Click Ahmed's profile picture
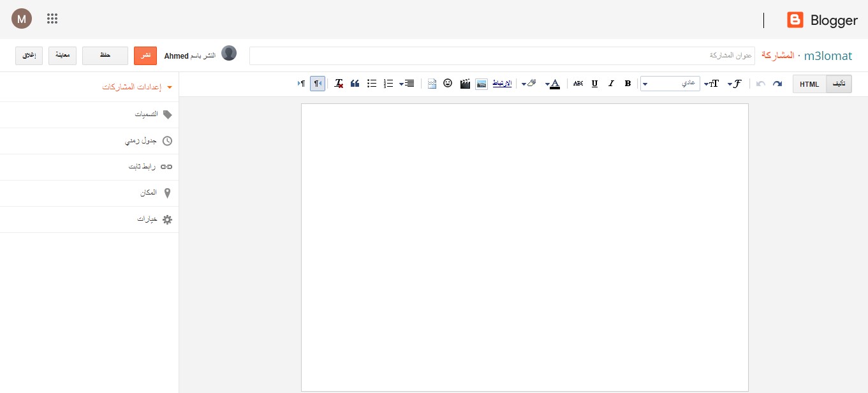This screenshot has width=868, height=393. [229, 54]
